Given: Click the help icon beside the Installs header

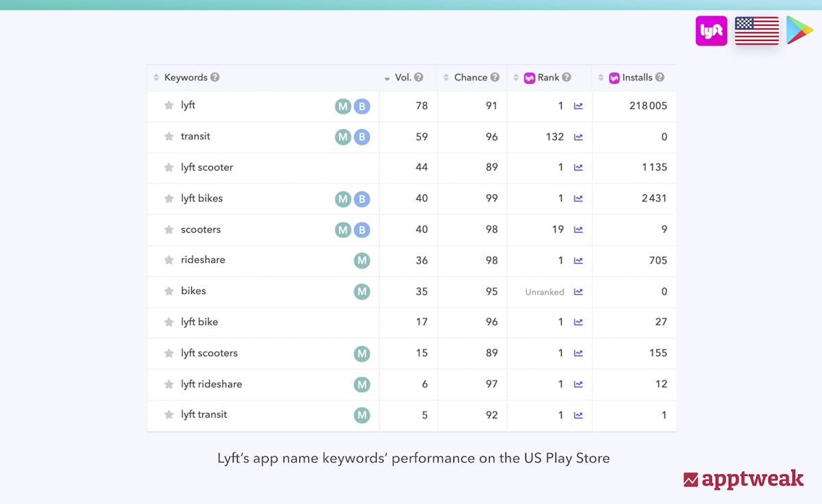Looking at the screenshot, I should 659,77.
